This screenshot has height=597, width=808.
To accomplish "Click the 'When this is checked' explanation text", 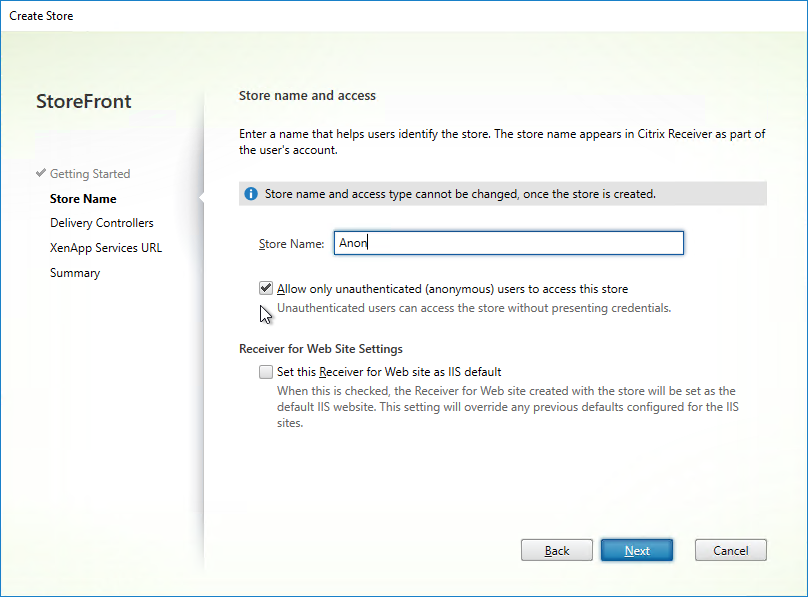I will (508, 407).
